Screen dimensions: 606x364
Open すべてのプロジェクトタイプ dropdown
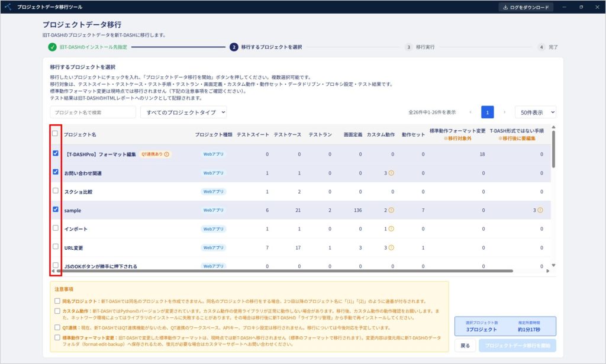[183, 112]
